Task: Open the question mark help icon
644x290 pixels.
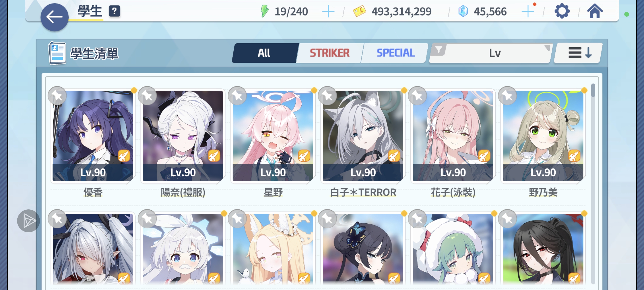Action: pyautogui.click(x=114, y=11)
